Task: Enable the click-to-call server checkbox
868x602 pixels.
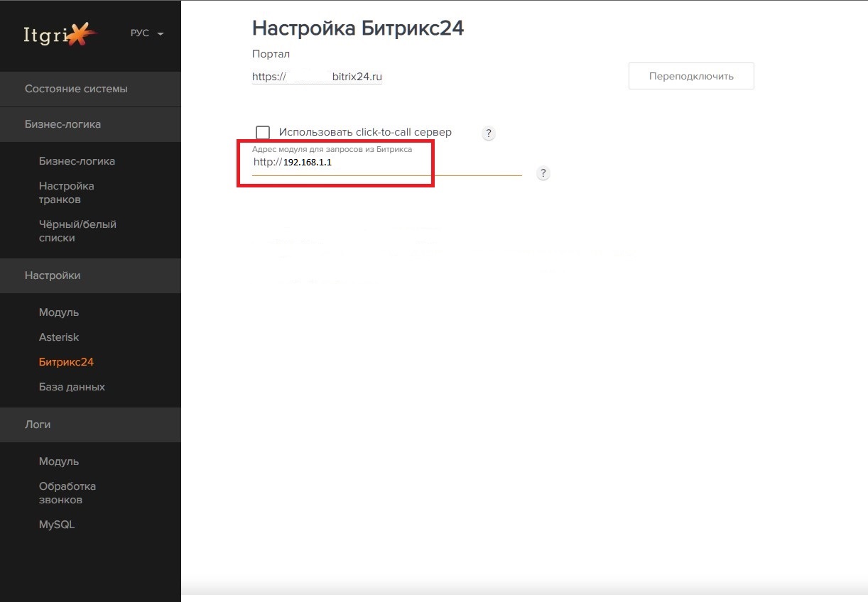Action: coord(263,133)
